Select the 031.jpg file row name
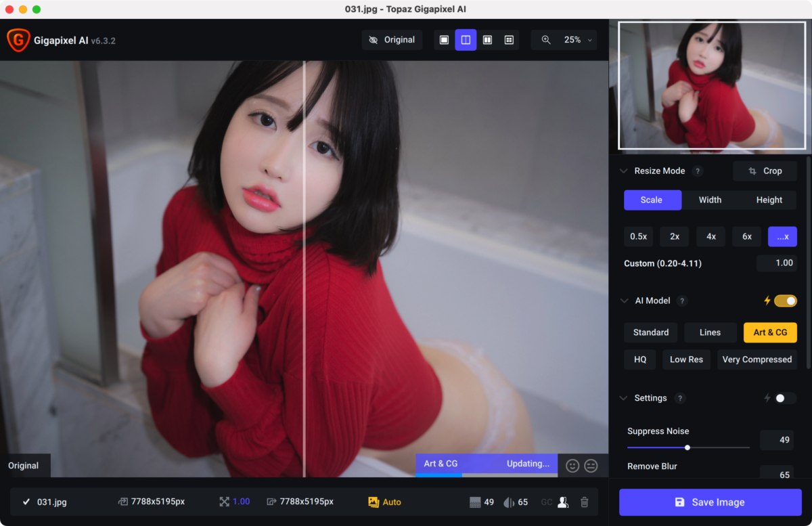This screenshot has width=812, height=526. 52,502
